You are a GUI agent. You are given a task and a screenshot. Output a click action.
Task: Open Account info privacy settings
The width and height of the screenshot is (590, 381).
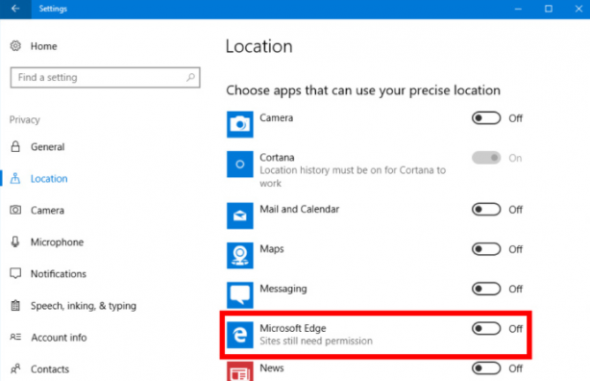coord(59,337)
